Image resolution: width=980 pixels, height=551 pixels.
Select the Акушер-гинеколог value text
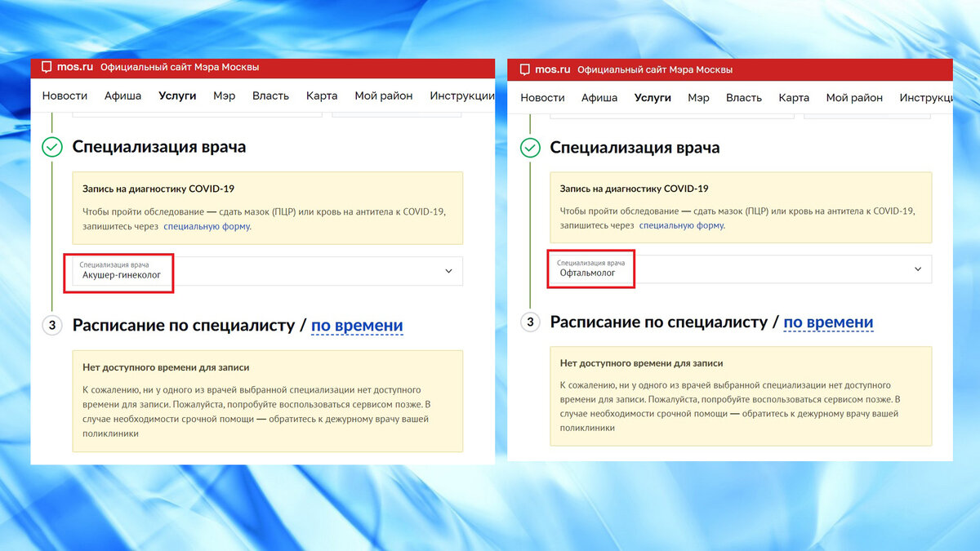pyautogui.click(x=122, y=276)
